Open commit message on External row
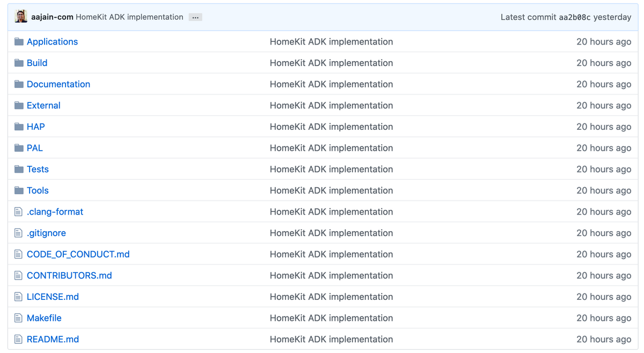 pos(331,106)
